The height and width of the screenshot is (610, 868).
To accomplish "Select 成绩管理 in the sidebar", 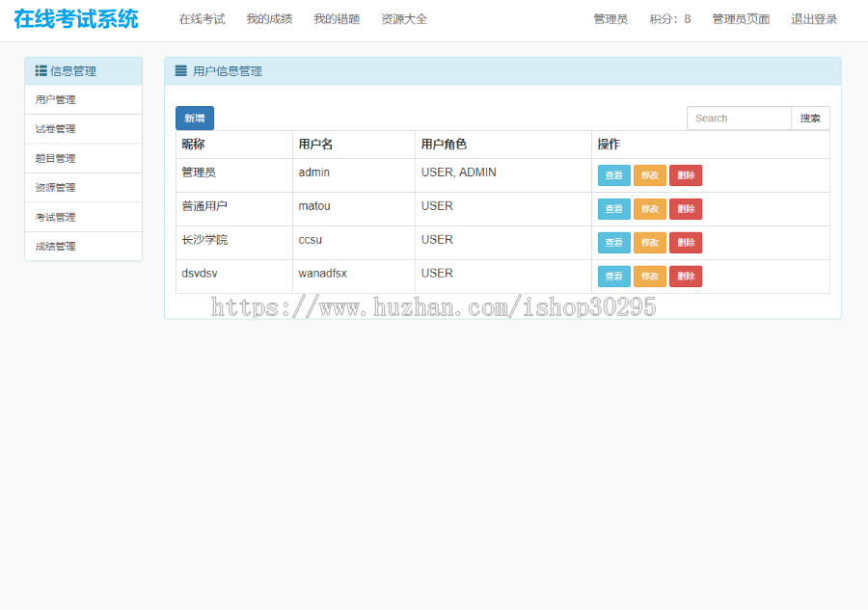I will [x=84, y=247].
